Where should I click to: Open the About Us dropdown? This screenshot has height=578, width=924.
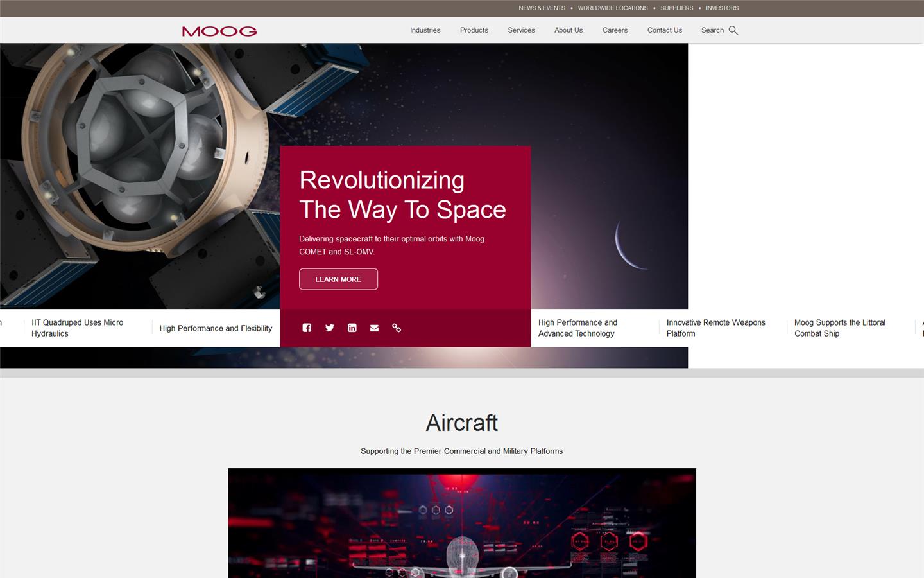tap(568, 30)
